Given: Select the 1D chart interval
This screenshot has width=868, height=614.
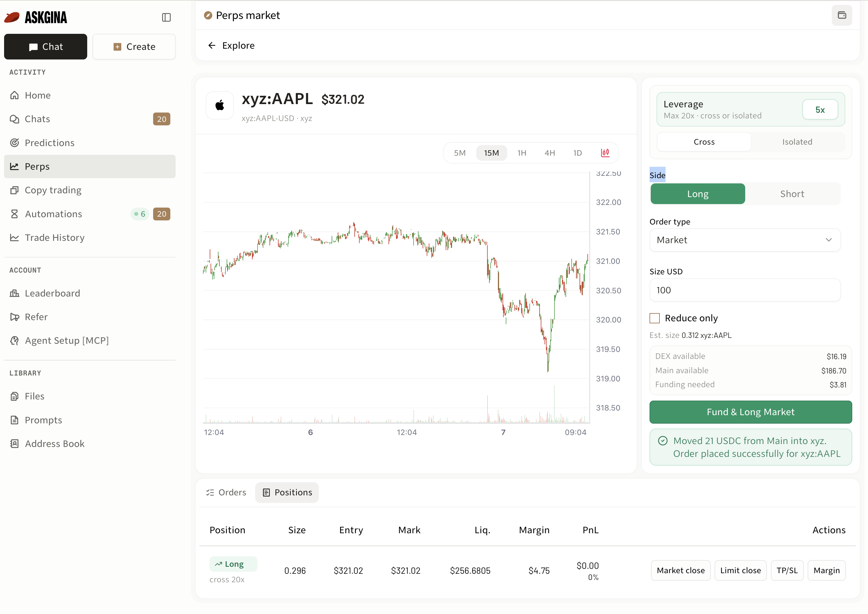Looking at the screenshot, I should (x=577, y=153).
